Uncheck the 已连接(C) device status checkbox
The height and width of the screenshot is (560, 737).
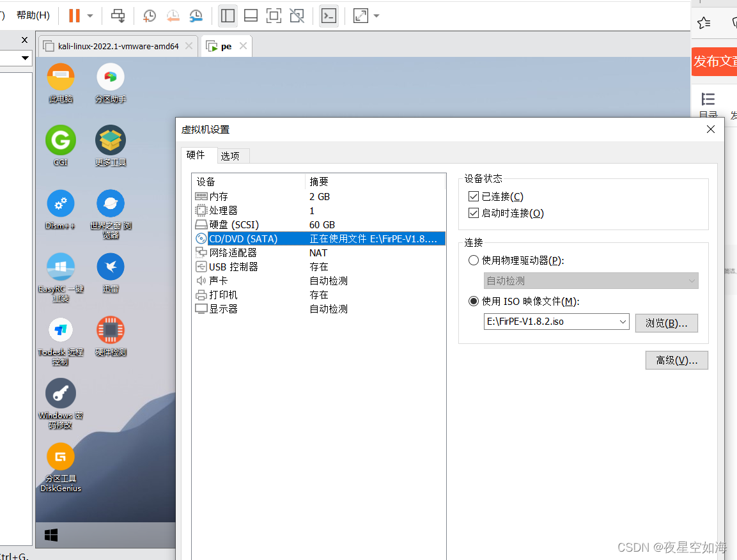point(474,196)
